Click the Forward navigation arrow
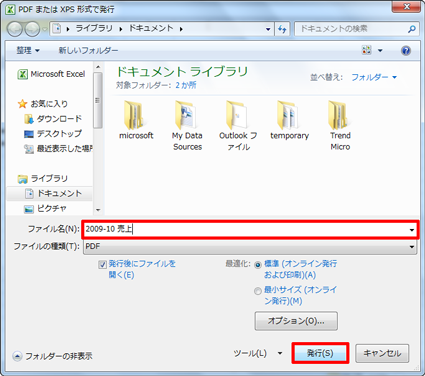The height and width of the screenshot is (376, 425). pos(32,29)
